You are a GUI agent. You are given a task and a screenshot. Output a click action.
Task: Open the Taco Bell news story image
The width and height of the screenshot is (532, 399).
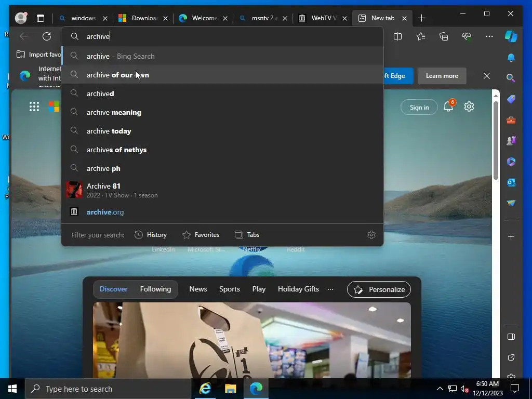click(x=252, y=340)
